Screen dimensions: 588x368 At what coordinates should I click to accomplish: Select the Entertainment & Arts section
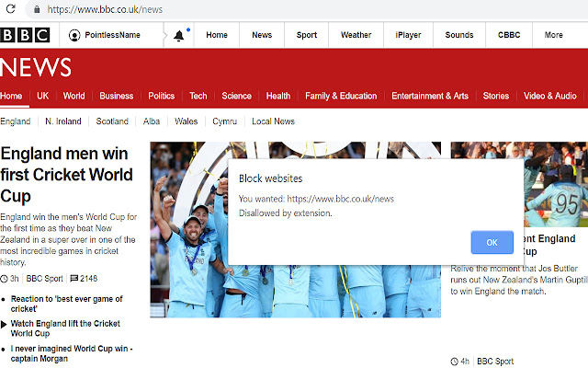[x=430, y=96]
